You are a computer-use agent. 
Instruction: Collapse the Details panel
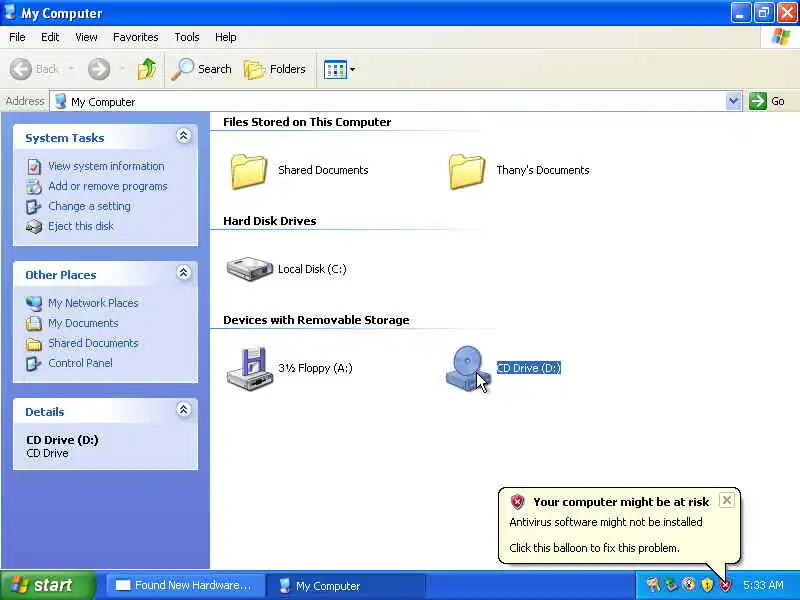pyautogui.click(x=184, y=410)
